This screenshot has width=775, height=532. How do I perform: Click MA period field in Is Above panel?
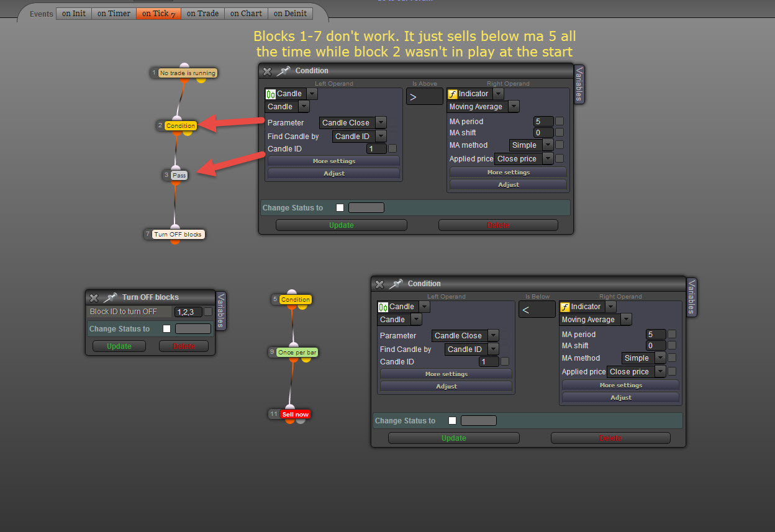point(543,122)
